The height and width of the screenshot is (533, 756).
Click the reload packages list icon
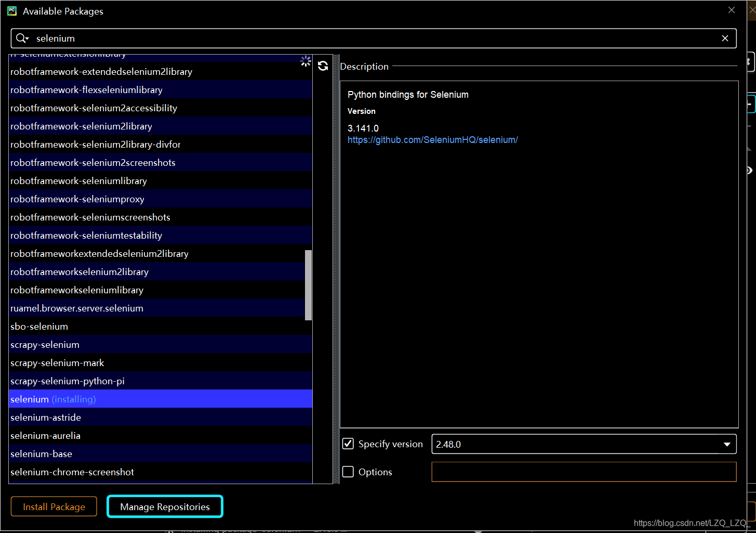point(323,66)
